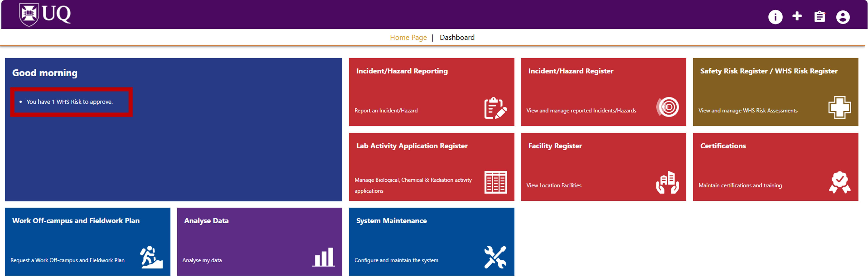Click the clipboard-pencil icon on Incident/Hazard Reporting
The image size is (868, 278).
click(x=495, y=108)
